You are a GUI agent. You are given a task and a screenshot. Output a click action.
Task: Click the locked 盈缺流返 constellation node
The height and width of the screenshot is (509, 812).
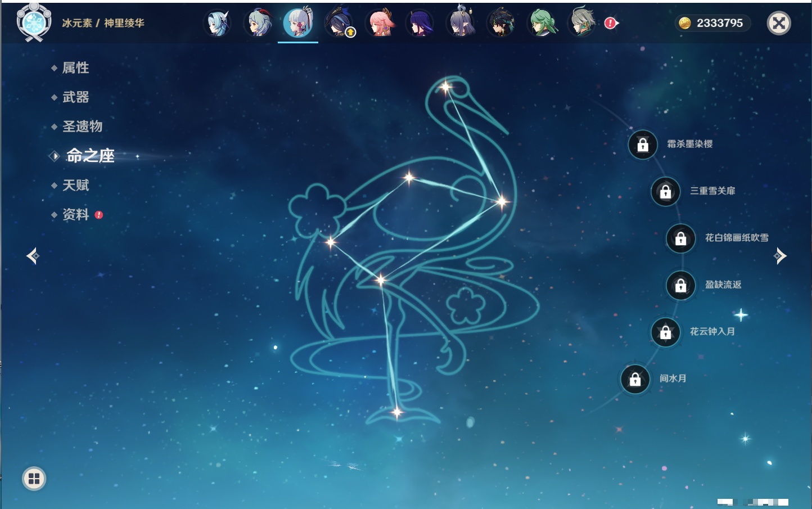click(x=680, y=285)
